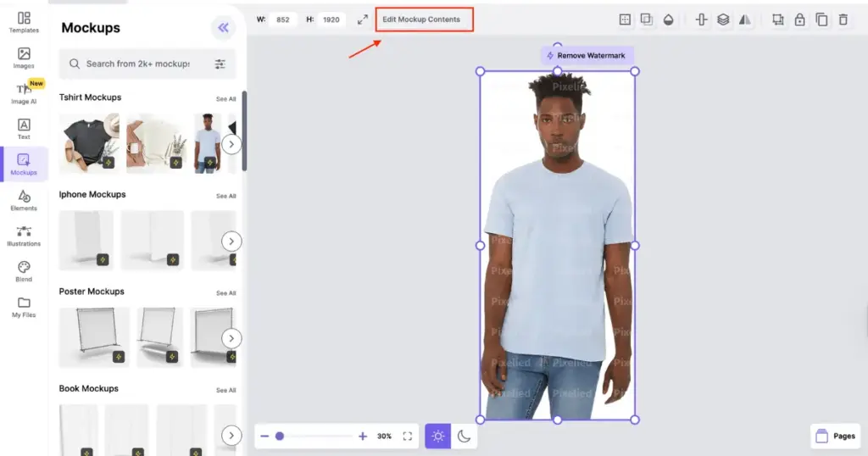The image size is (868, 456).
Task: Open the Image AI panel
Action: pyautogui.click(x=24, y=93)
